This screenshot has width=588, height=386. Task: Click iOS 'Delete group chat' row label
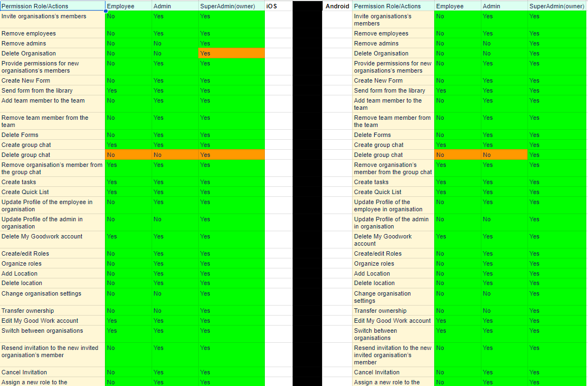53,155
